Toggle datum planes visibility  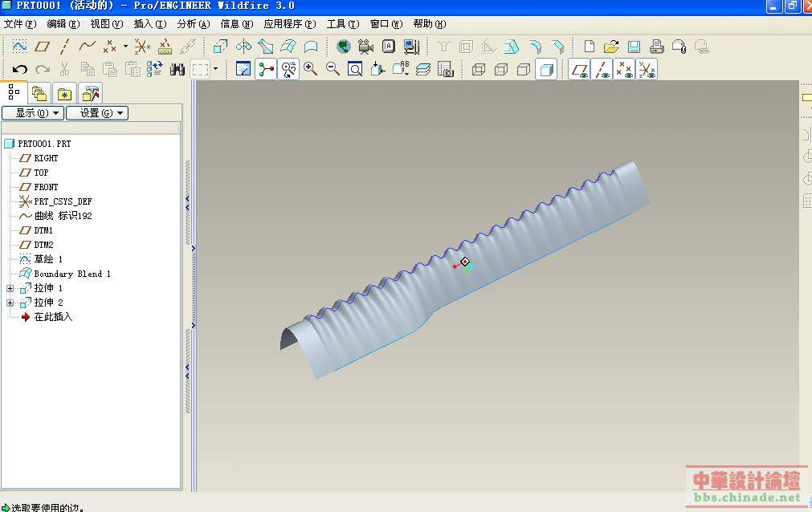579,69
